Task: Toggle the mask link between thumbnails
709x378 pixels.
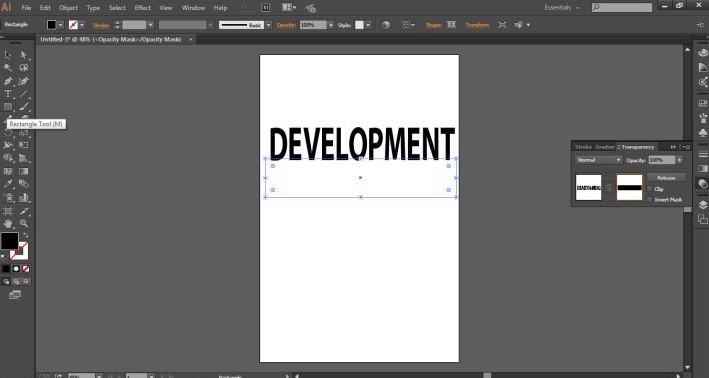Action: (x=609, y=187)
